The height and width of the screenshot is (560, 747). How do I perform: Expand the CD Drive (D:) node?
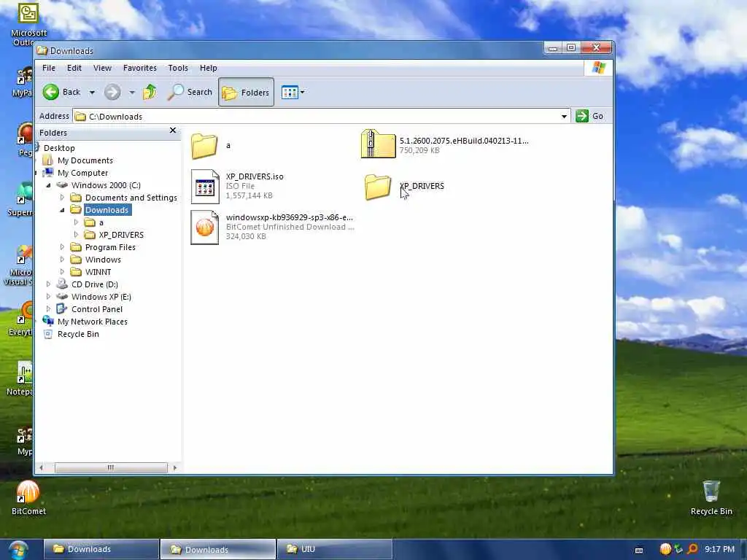48,284
